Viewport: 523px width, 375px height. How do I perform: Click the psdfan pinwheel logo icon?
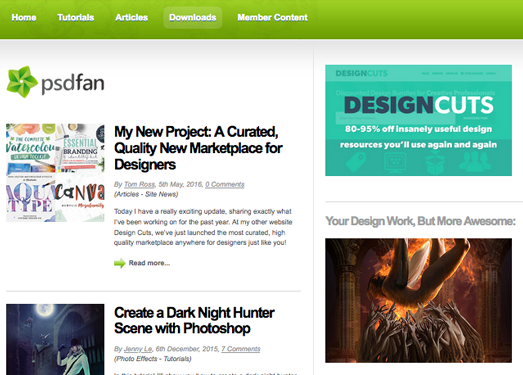[22, 82]
